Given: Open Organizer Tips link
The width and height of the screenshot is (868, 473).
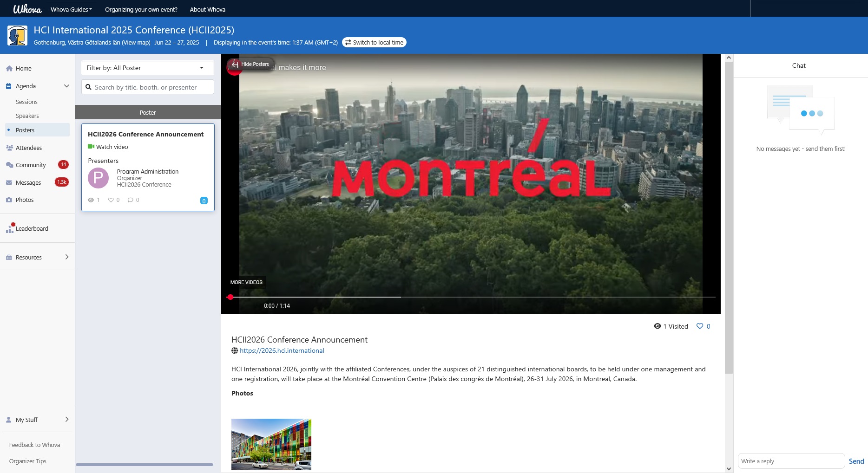Looking at the screenshot, I should 28,461.
